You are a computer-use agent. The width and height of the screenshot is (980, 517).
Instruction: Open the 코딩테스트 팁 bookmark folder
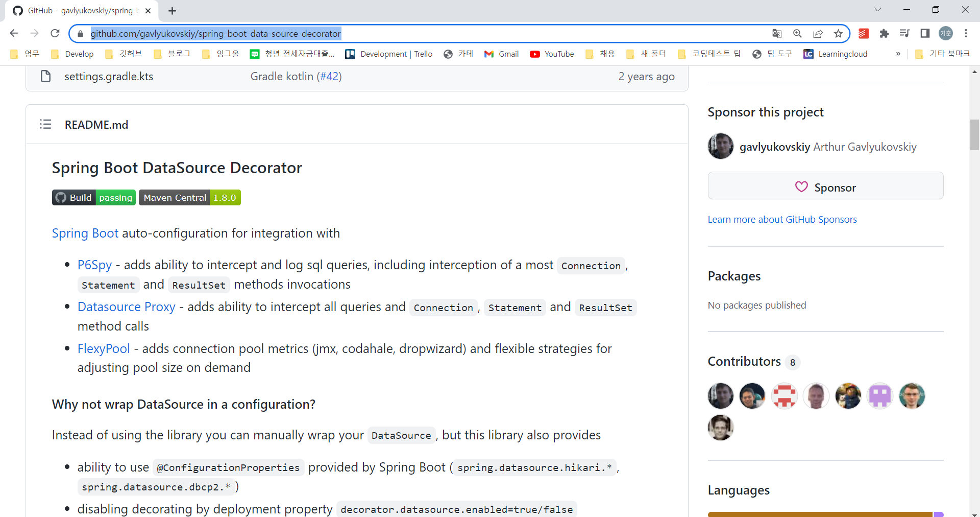click(x=709, y=54)
